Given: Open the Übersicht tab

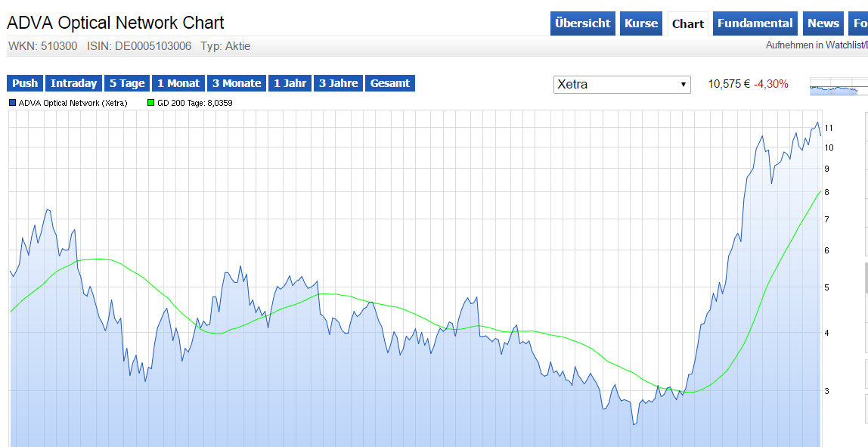Looking at the screenshot, I should click(582, 23).
